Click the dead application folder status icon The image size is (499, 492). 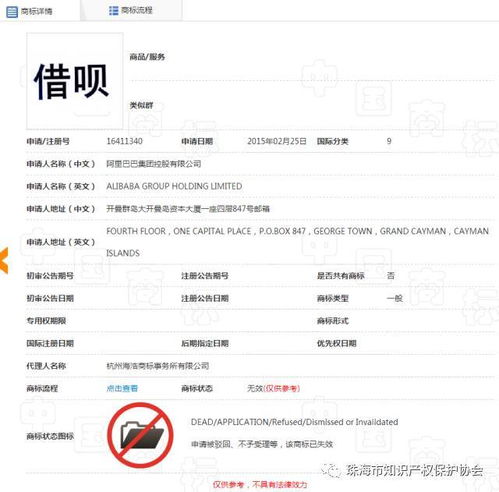140,435
